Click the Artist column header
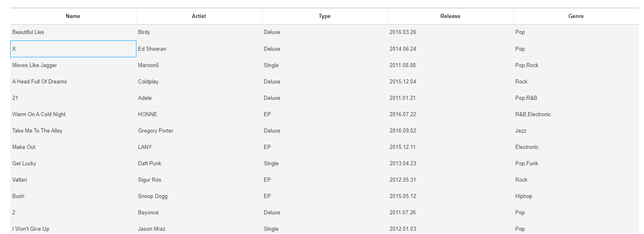Image resolution: width=644 pixels, height=234 pixels. (x=199, y=16)
